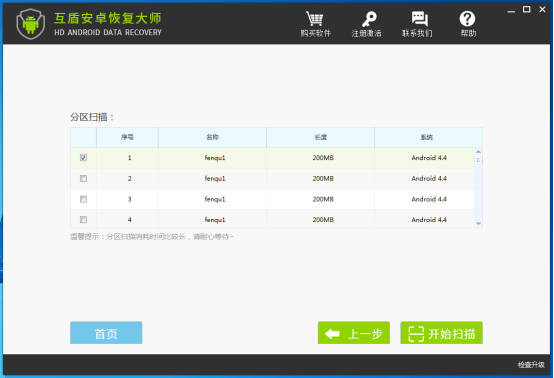Select fenqu1 name in row 2
This screenshot has width=554, height=378.
point(215,179)
